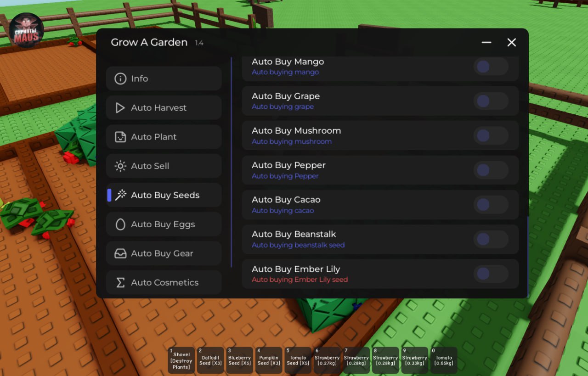Click the 'Auto buying grape' description

pyautogui.click(x=283, y=107)
